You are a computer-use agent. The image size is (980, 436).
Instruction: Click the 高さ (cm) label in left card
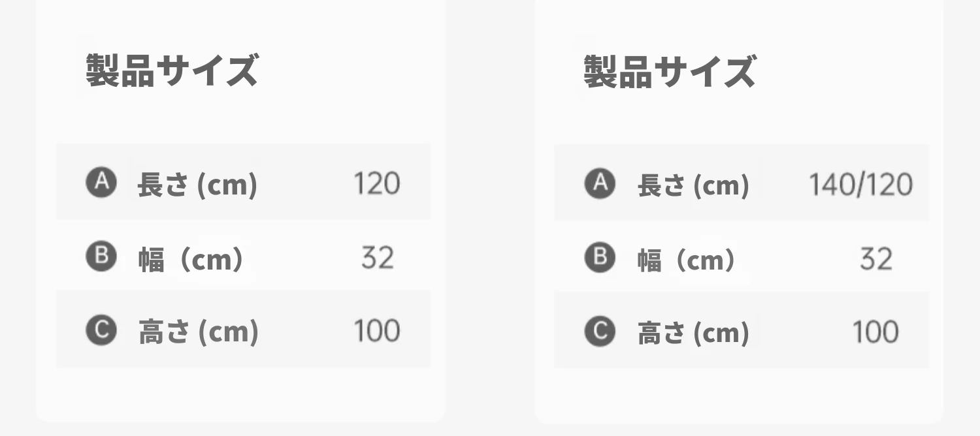(199, 333)
